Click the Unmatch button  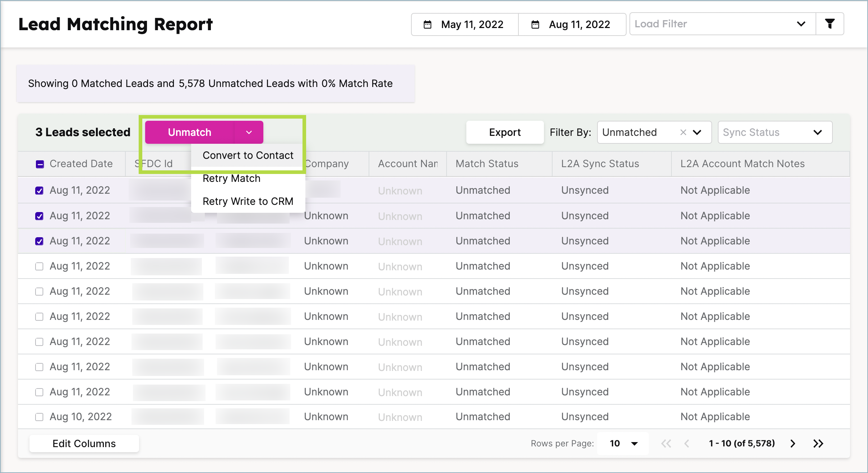pos(190,132)
